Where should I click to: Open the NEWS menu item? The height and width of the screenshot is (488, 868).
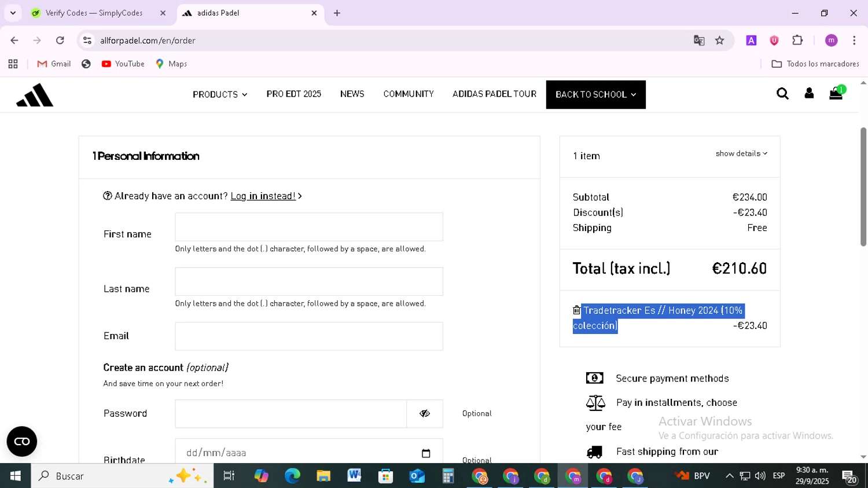click(x=352, y=94)
